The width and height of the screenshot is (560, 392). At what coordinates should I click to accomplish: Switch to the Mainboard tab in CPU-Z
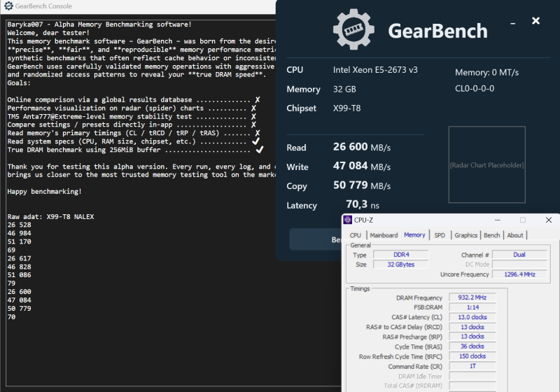pyautogui.click(x=384, y=235)
